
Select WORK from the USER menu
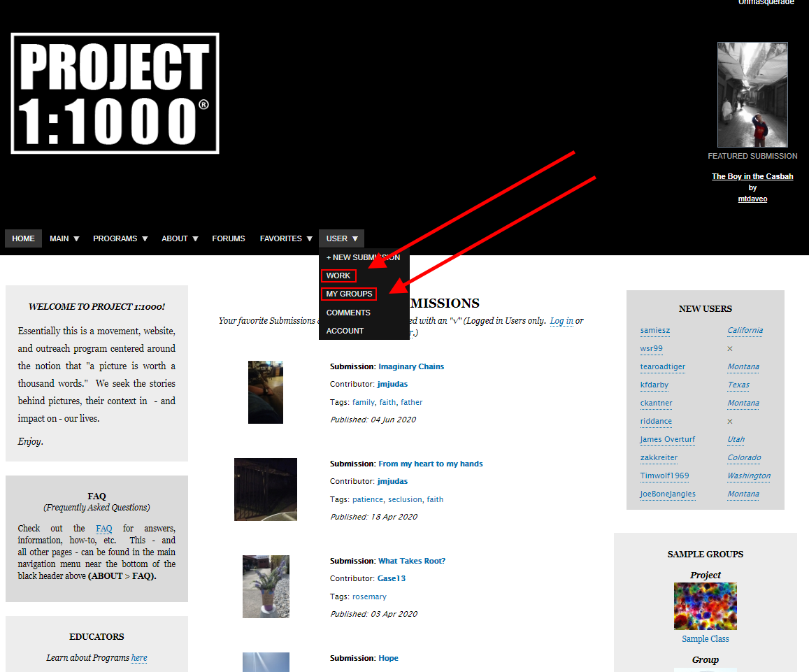(x=338, y=276)
